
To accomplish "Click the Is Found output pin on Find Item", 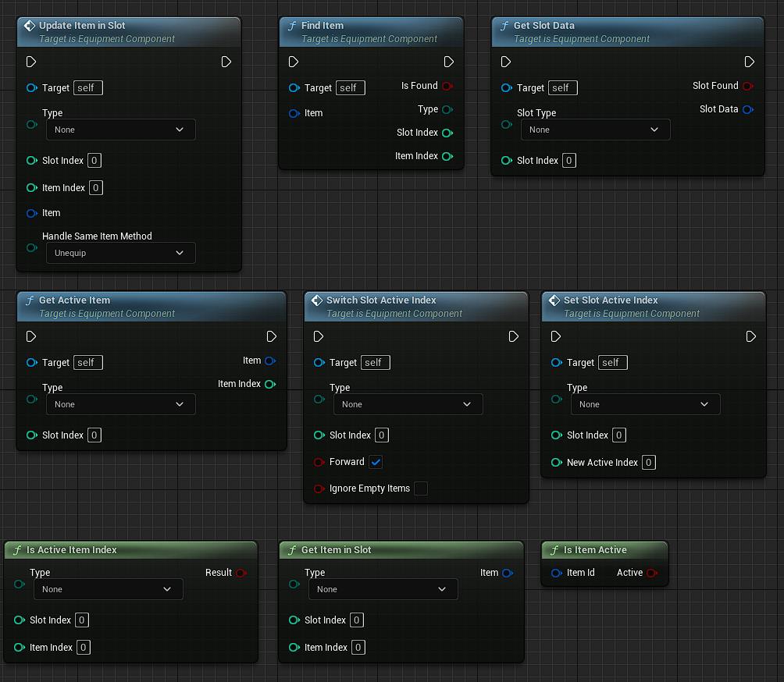I will tap(447, 86).
